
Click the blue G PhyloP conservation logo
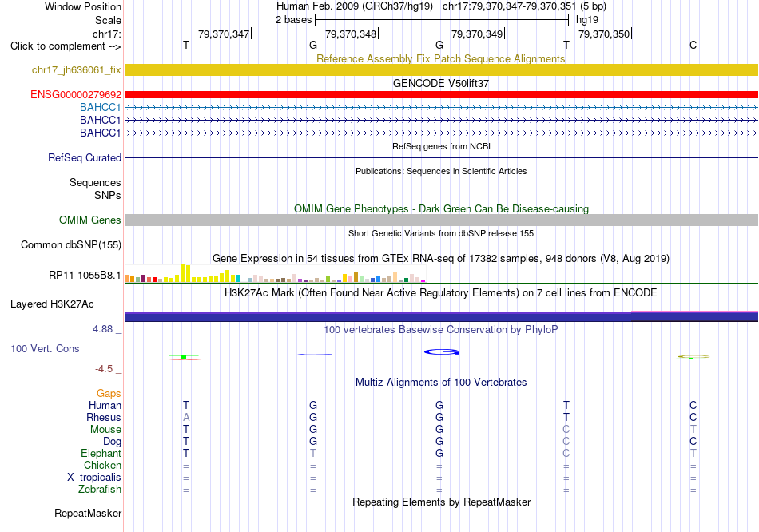point(441,352)
